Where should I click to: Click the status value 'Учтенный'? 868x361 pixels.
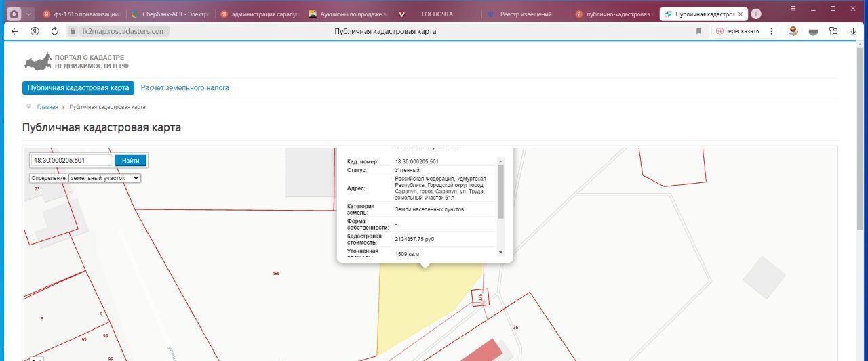tap(407, 170)
